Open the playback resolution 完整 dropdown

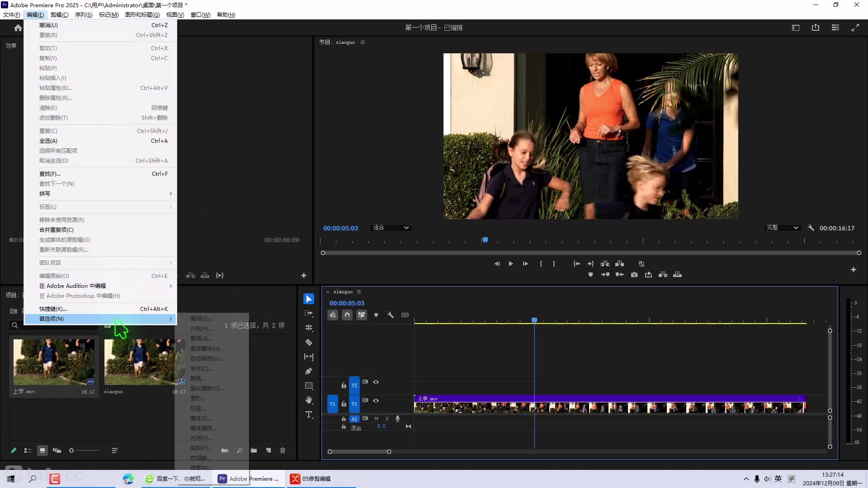[x=782, y=228]
